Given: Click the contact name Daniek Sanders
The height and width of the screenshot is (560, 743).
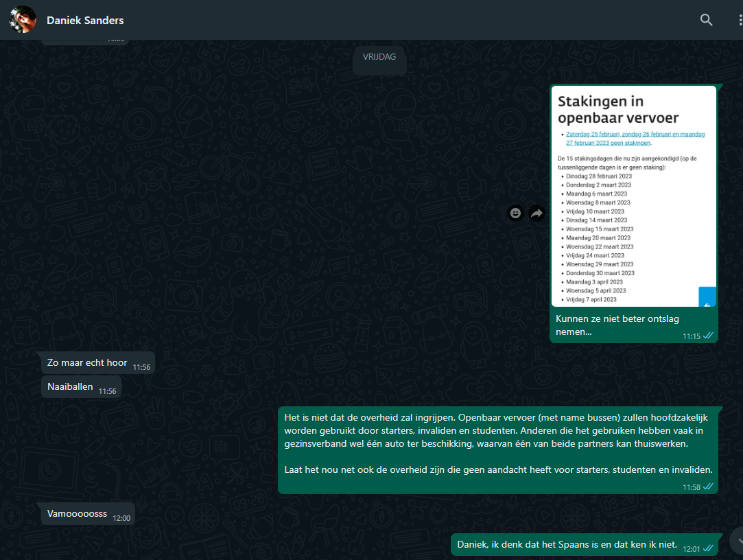Looking at the screenshot, I should click(x=85, y=21).
